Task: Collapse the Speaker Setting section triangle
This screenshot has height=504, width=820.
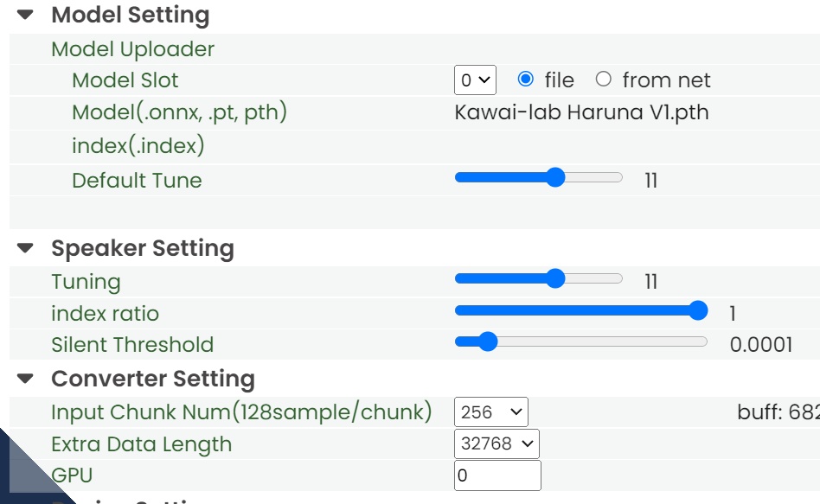Action: coord(25,249)
